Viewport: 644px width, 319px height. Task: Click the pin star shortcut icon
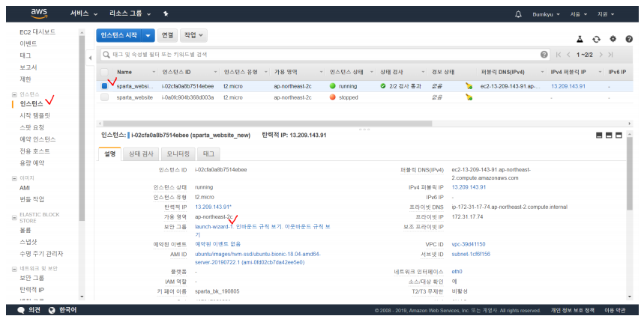(166, 13)
